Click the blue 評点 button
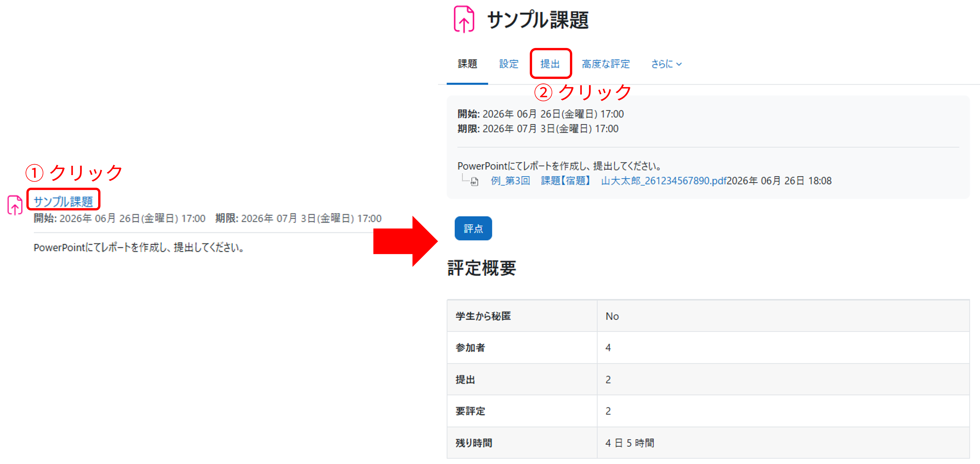 click(x=473, y=228)
